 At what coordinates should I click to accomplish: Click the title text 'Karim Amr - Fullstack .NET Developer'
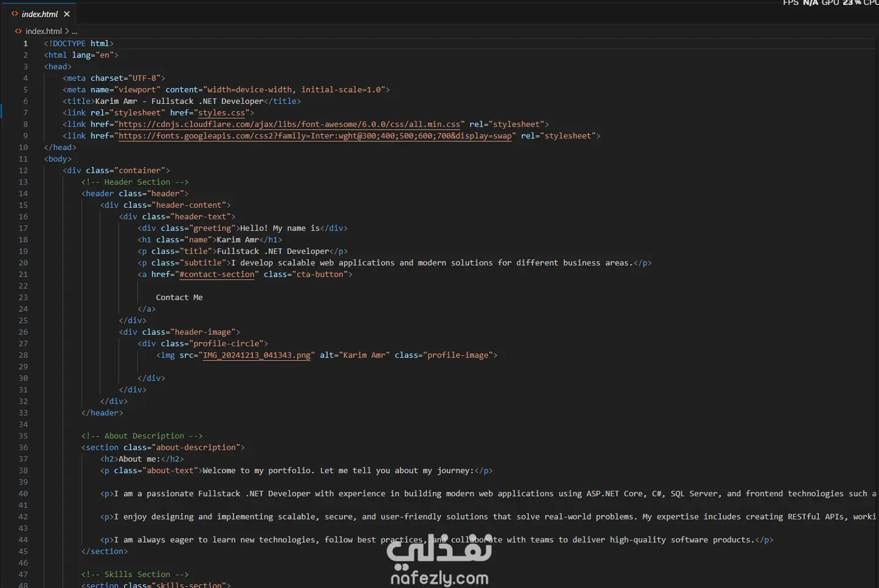click(179, 101)
